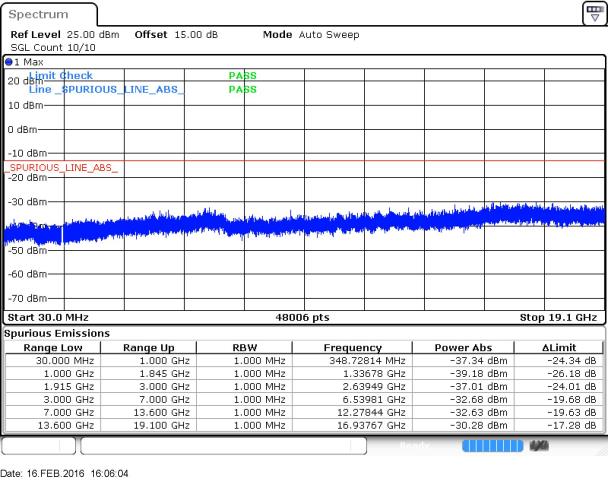Select the ΔLimit column header
Viewport: 608px width, 491px height.
tap(559, 348)
